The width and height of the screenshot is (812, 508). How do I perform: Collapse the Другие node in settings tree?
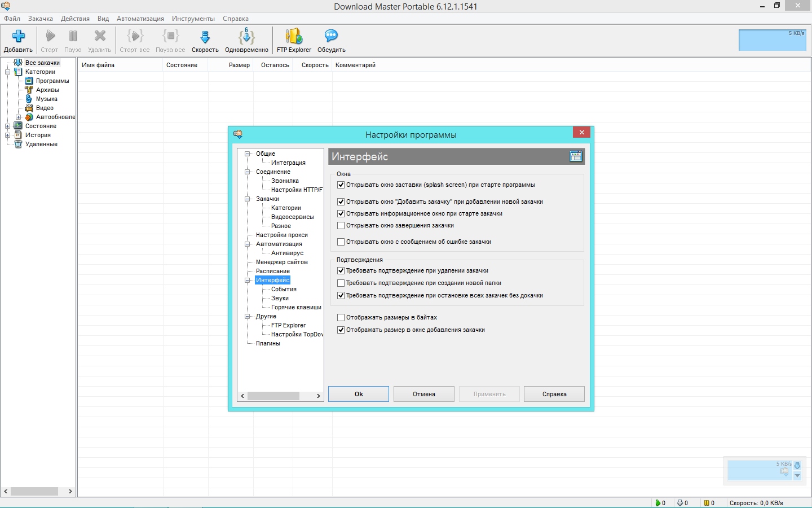247,316
